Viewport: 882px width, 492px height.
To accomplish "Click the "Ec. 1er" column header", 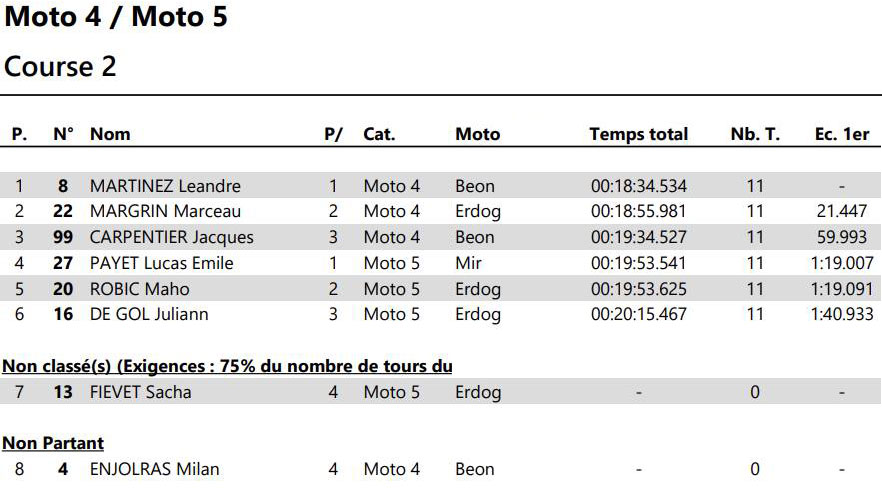I will click(841, 134).
